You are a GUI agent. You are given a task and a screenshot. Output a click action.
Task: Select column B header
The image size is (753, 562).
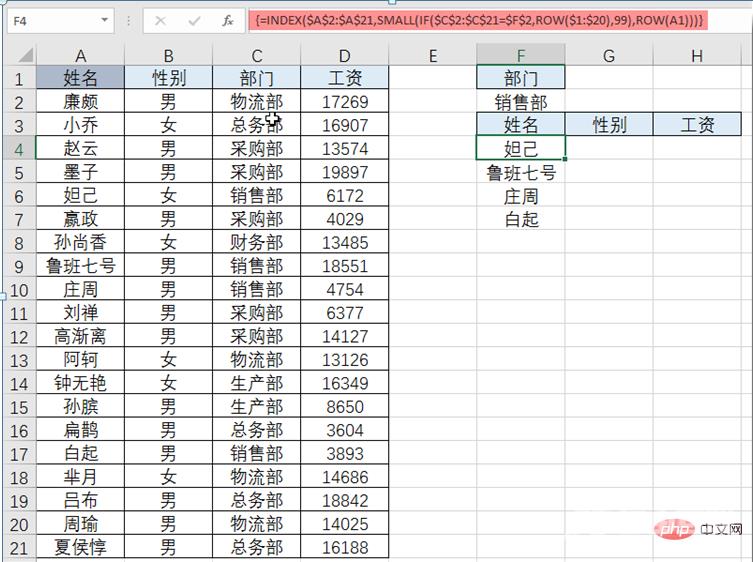click(168, 56)
